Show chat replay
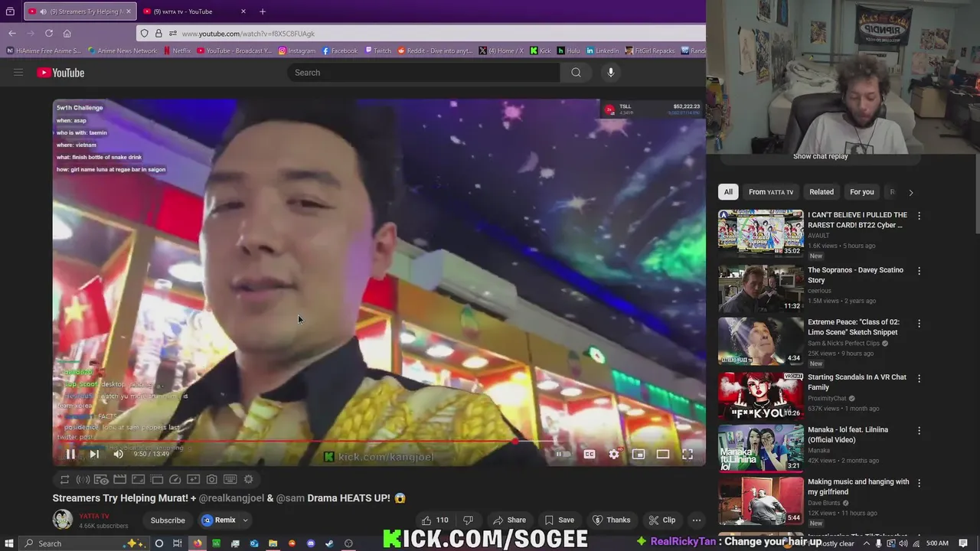This screenshot has width=980, height=551. tap(821, 156)
